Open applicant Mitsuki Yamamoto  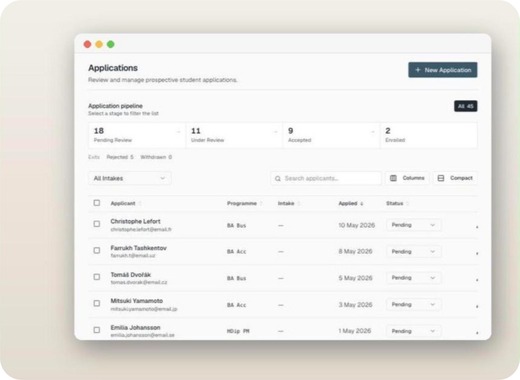[x=137, y=301]
